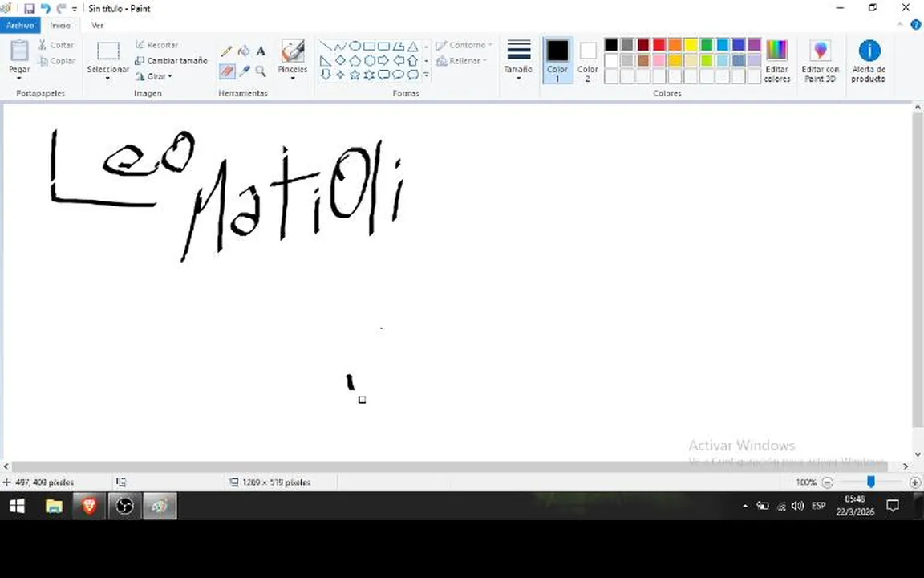924x578 pixels.
Task: Expand the shapes gallery more arrow
Action: coord(426,75)
